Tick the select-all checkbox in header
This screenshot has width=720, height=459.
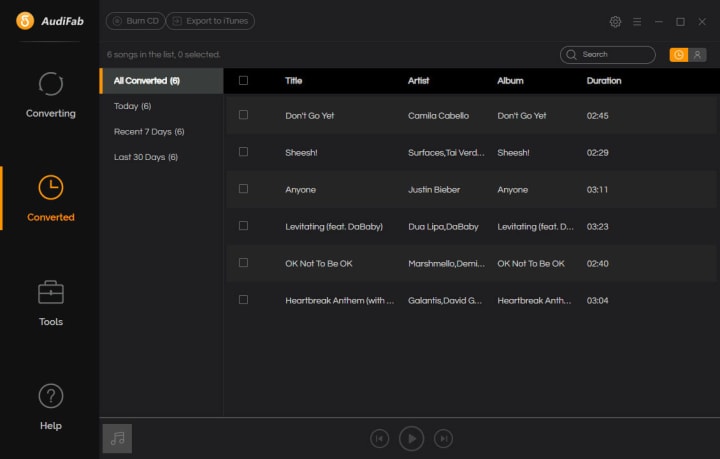243,80
